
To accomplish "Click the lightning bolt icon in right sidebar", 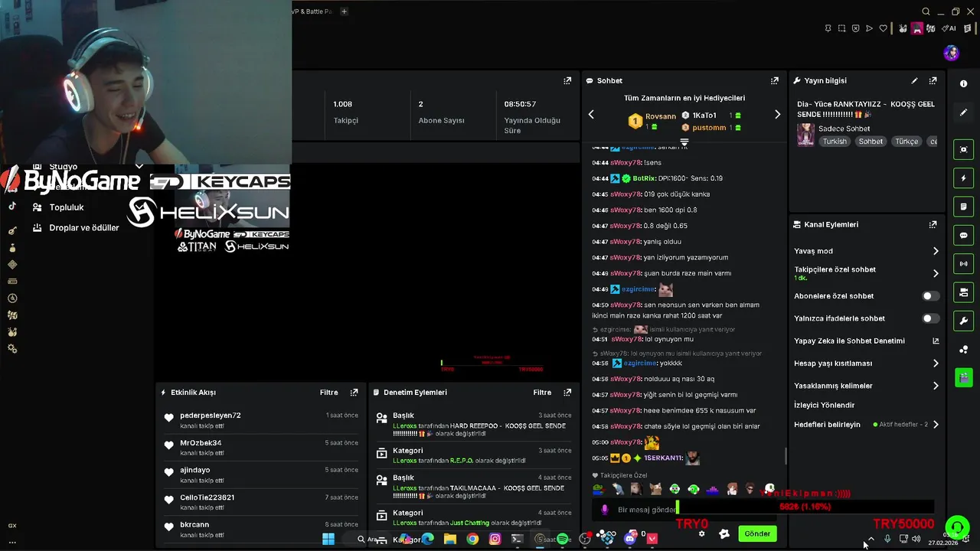I will click(x=964, y=178).
